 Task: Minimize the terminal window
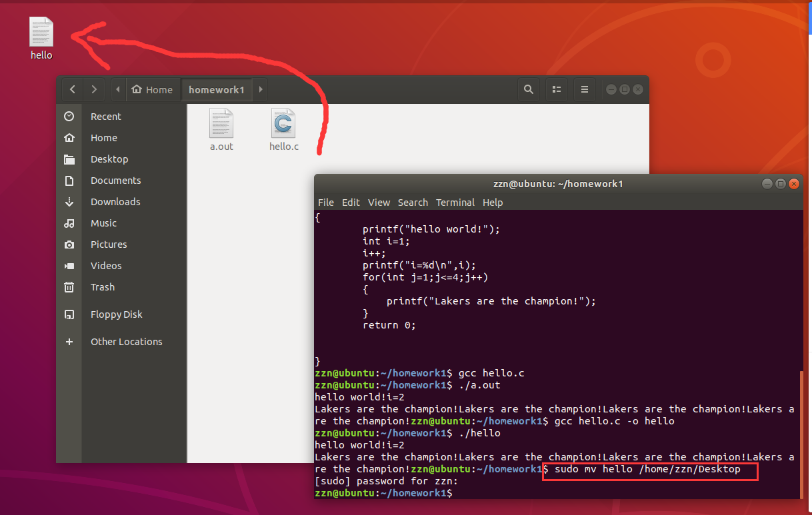767,184
